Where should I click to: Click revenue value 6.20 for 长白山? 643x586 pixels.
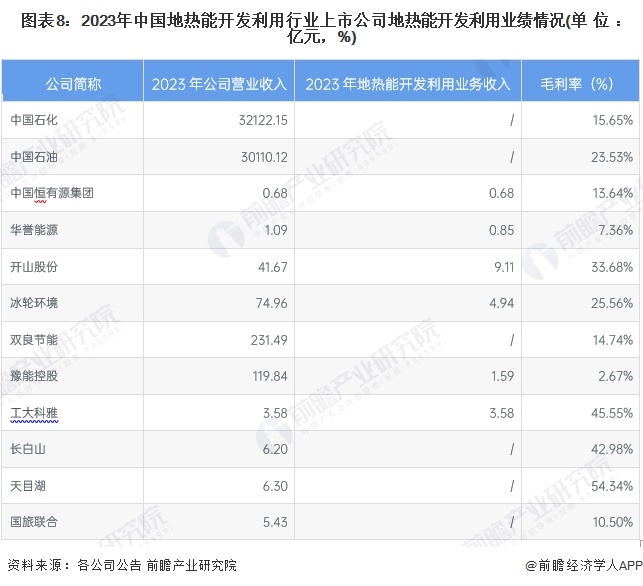(275, 449)
